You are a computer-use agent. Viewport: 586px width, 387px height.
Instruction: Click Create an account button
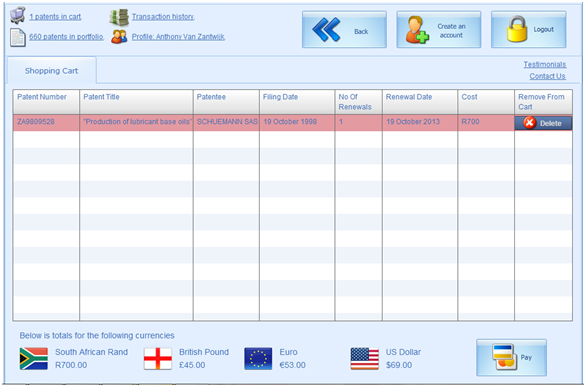[439, 30]
